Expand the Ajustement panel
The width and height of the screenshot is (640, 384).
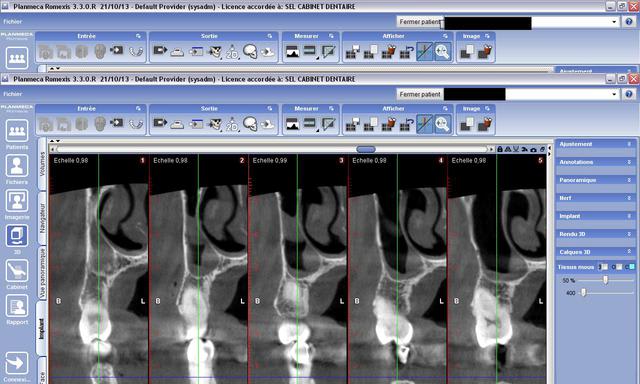(596, 144)
